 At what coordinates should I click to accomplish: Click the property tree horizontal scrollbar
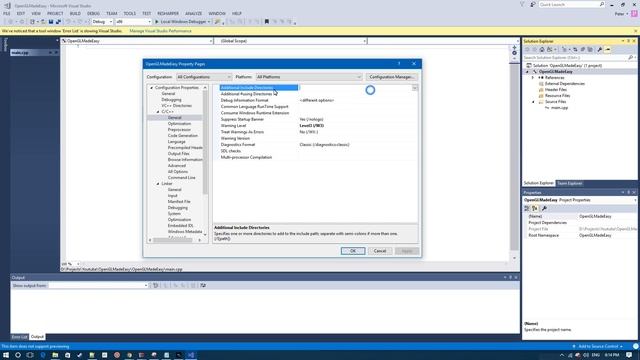click(175, 240)
